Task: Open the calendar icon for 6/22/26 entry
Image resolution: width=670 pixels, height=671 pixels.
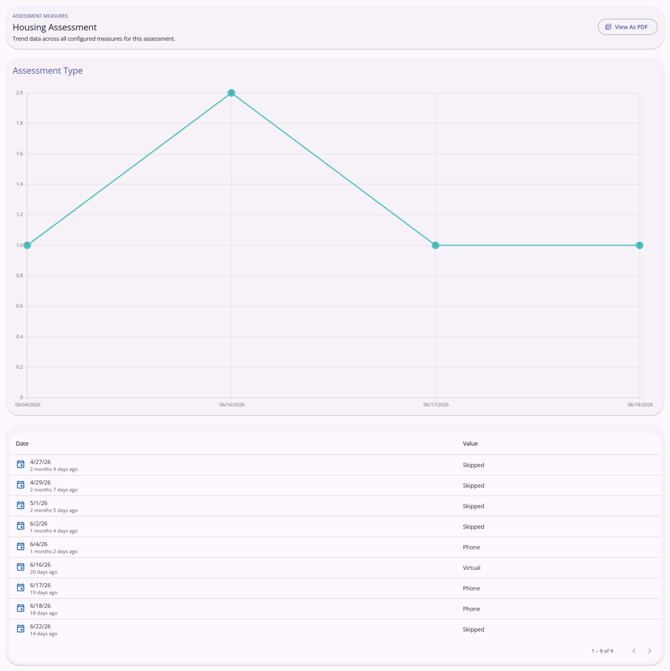Action: (x=21, y=629)
